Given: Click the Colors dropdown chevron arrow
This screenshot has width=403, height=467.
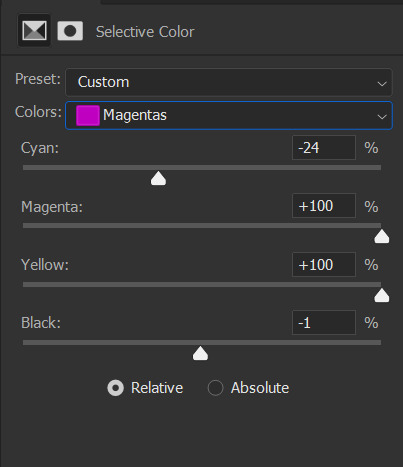Looking at the screenshot, I should point(382,117).
